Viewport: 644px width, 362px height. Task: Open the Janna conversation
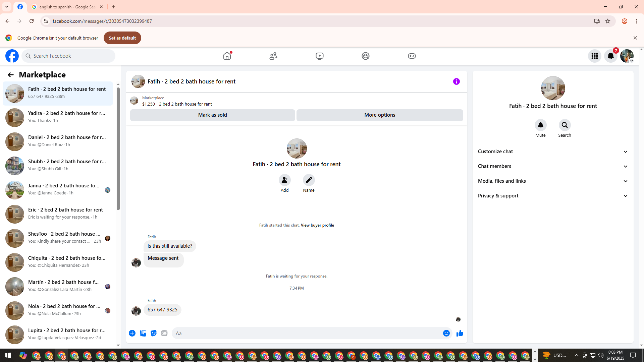click(x=58, y=190)
